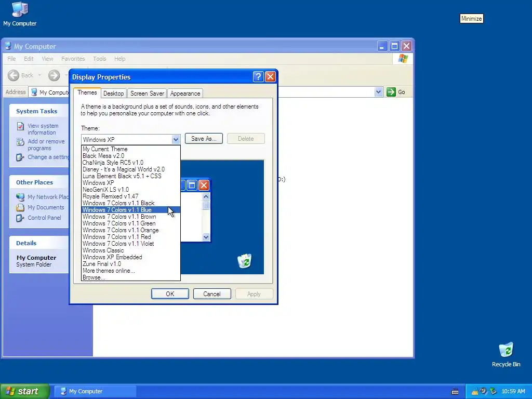
Task: Click the green Go arrow button
Action: tap(391, 92)
